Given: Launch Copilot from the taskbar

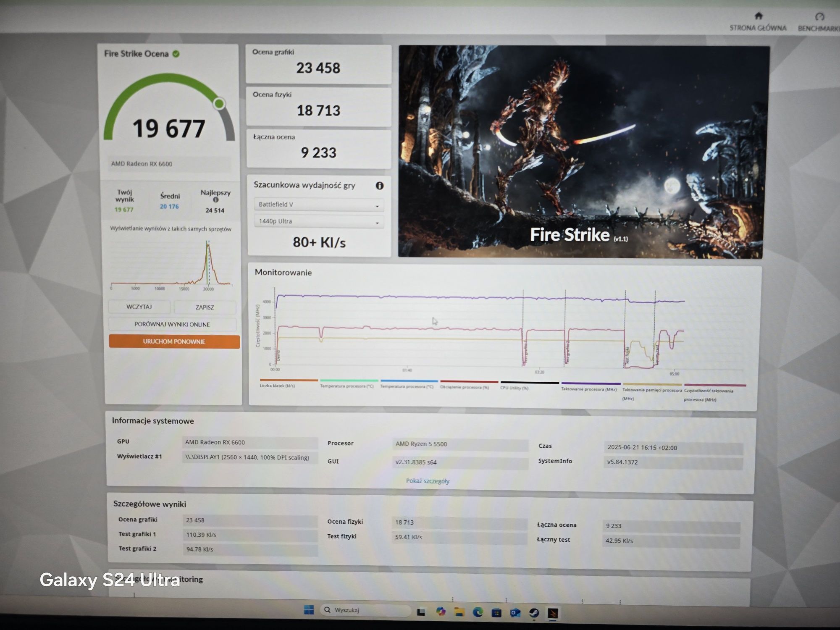Looking at the screenshot, I should coord(440,612).
